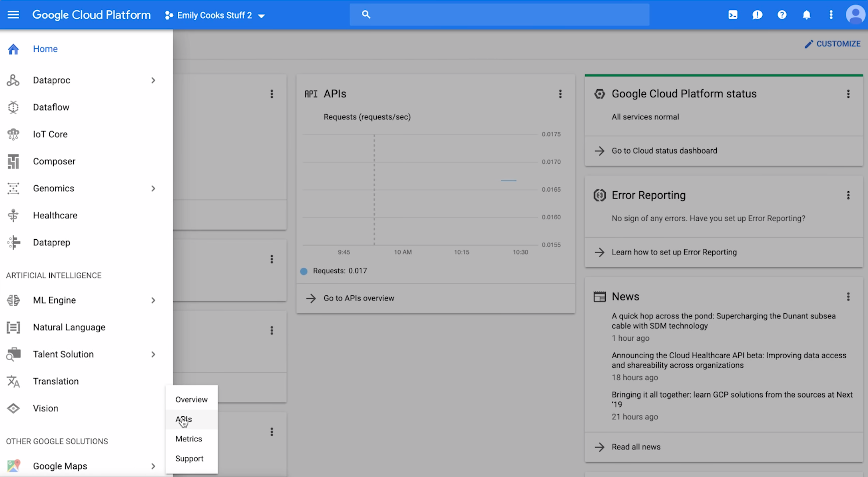Open the APIs card three-dot menu

pyautogui.click(x=560, y=94)
